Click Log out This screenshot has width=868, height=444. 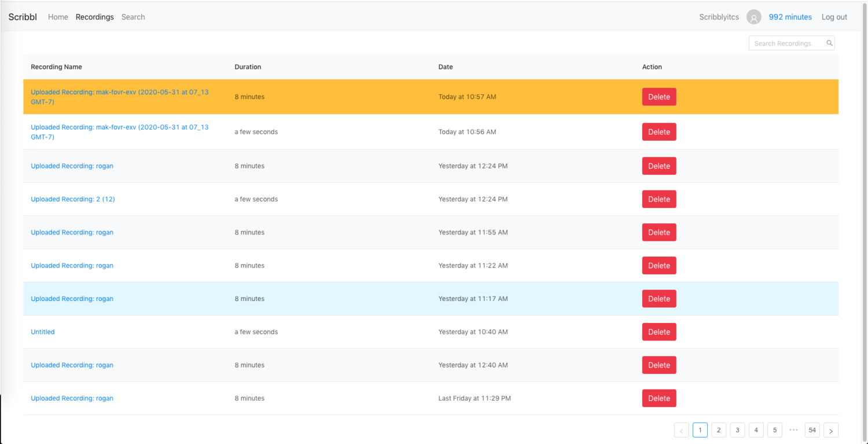tap(834, 17)
